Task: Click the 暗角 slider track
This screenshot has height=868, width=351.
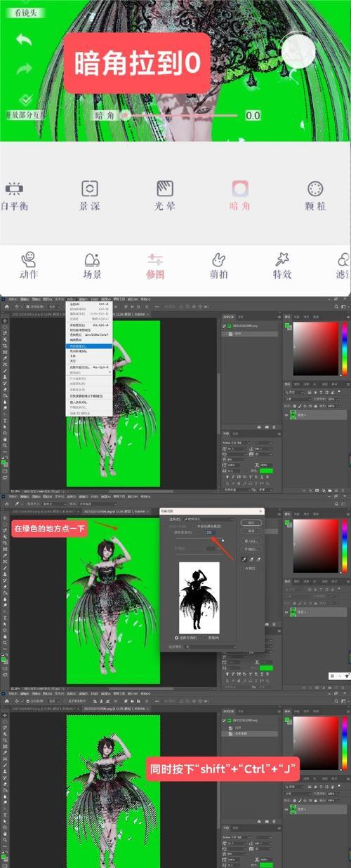Action: click(x=181, y=115)
